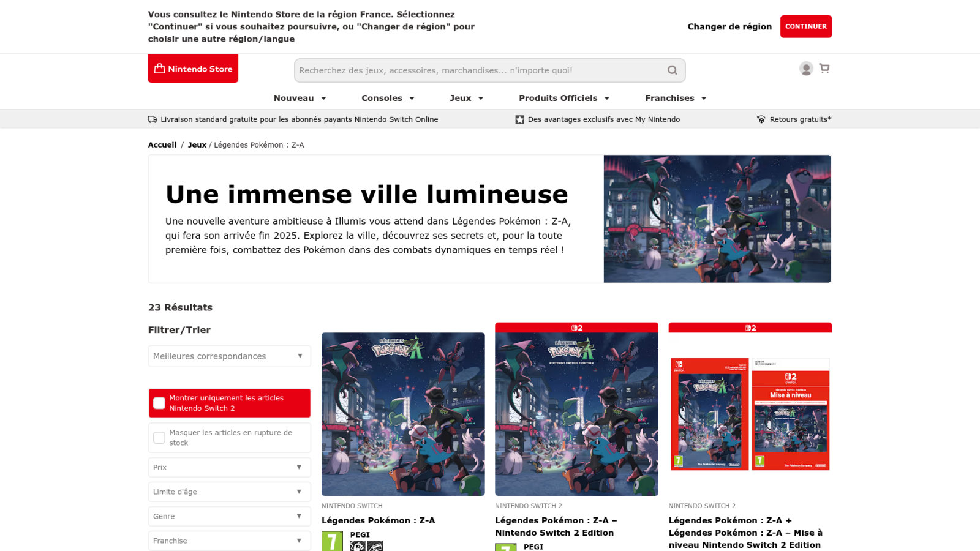This screenshot has width=980, height=551.
Task: Click Retours gratuits* text
Action: point(801,119)
